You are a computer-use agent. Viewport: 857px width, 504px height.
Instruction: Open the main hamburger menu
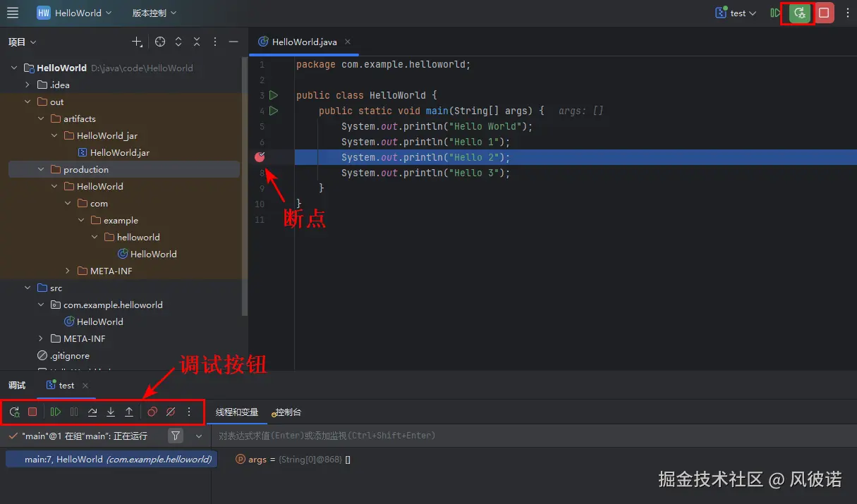click(13, 13)
